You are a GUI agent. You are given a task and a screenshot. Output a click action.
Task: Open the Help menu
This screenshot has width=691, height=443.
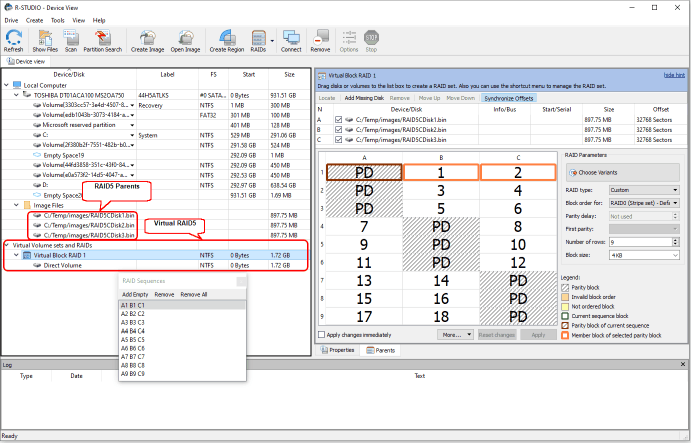99,20
